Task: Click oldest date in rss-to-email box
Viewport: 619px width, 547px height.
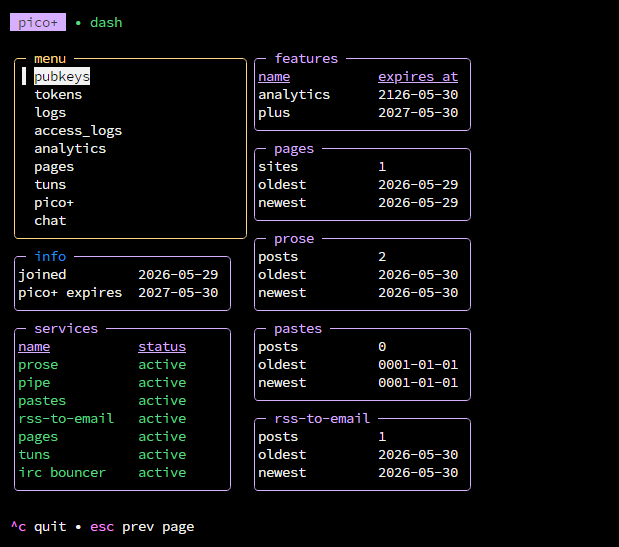Action: click(x=418, y=454)
